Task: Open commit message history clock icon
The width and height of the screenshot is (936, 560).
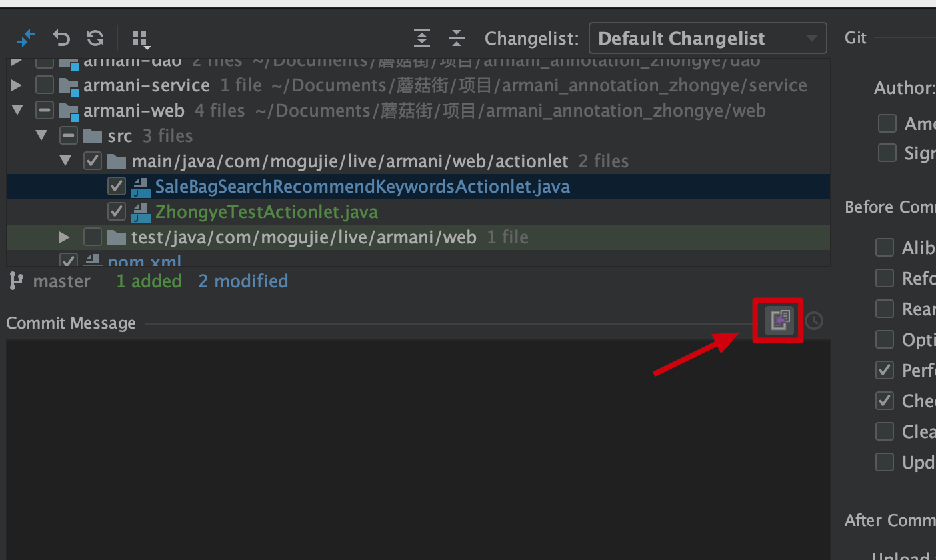Action: [813, 321]
